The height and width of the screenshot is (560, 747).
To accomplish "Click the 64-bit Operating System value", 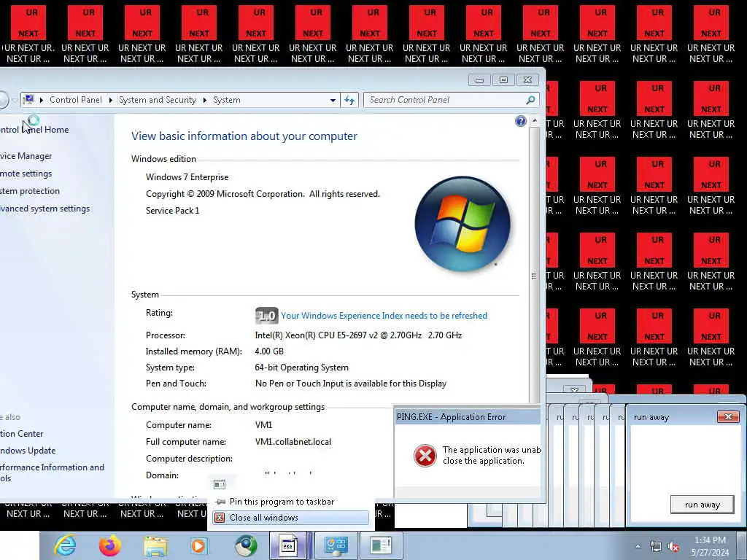I will (x=301, y=367).
